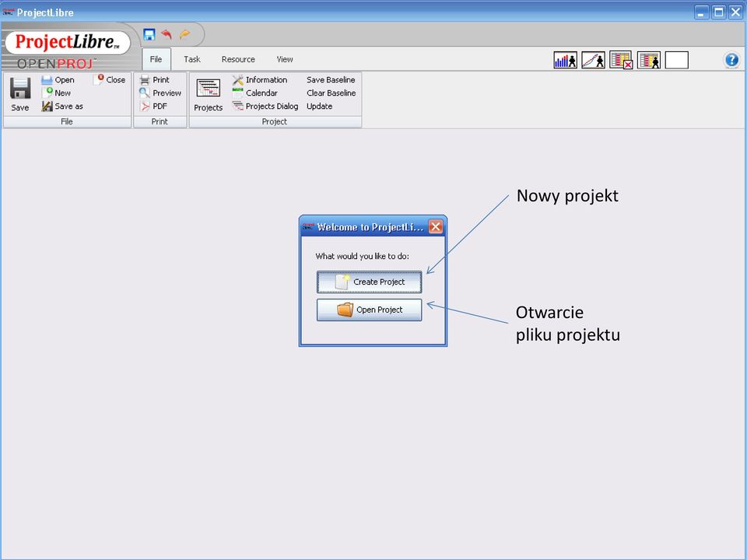The image size is (747, 560).
Task: Click Close in the File ribbon group
Action: tap(110, 79)
